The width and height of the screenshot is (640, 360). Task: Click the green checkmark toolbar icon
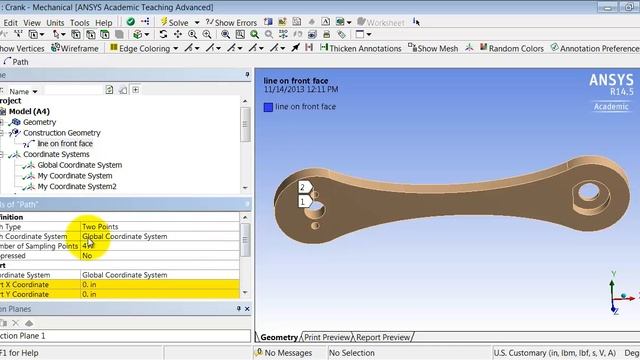pos(131,22)
